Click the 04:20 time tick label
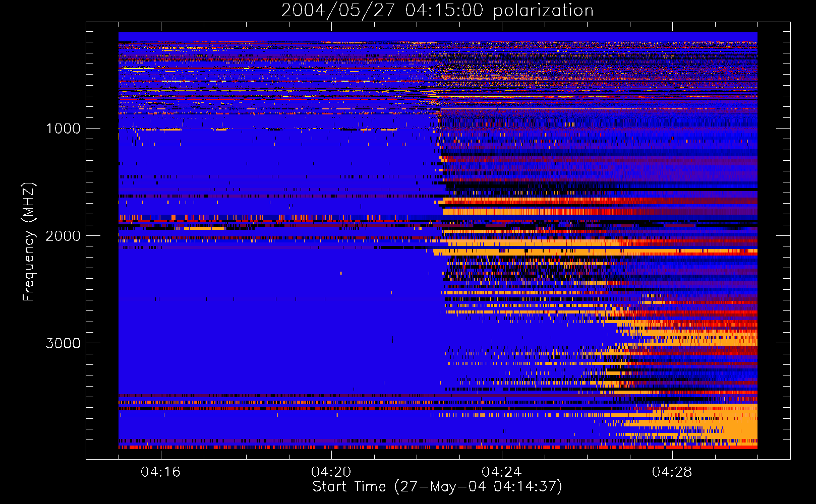 click(331, 472)
